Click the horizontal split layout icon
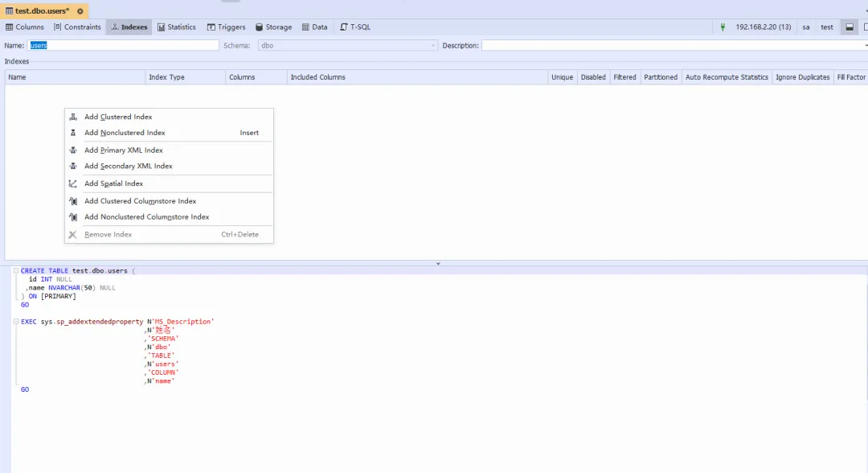 click(x=849, y=27)
